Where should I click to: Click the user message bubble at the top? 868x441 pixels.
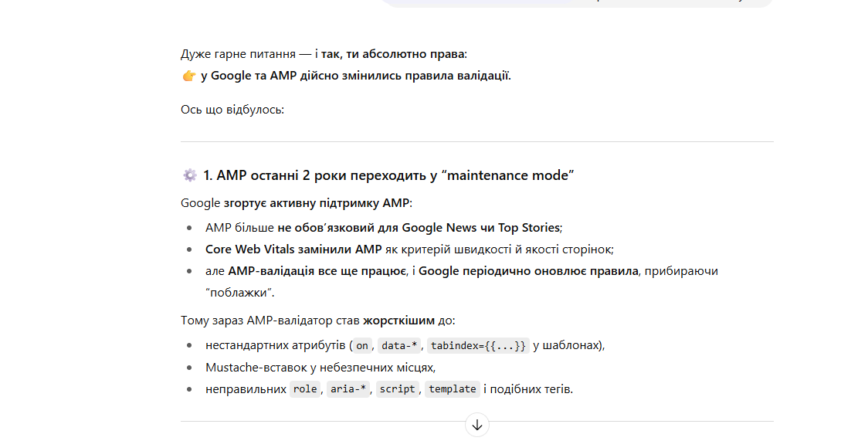click(x=578, y=3)
